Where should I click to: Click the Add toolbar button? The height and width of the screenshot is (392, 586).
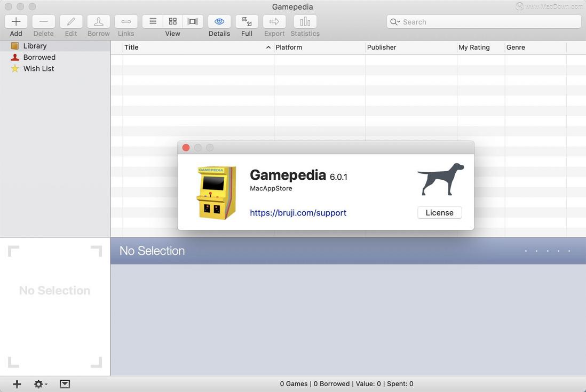click(x=16, y=22)
